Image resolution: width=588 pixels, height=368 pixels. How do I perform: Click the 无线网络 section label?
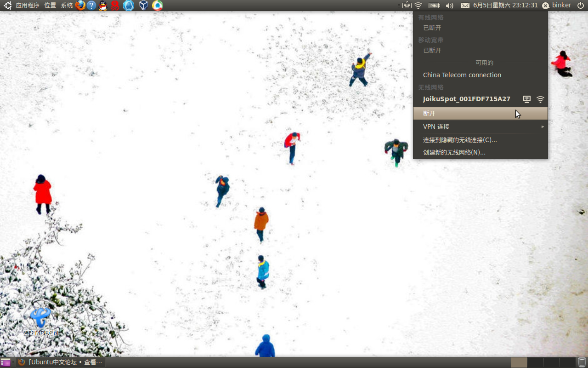431,87
